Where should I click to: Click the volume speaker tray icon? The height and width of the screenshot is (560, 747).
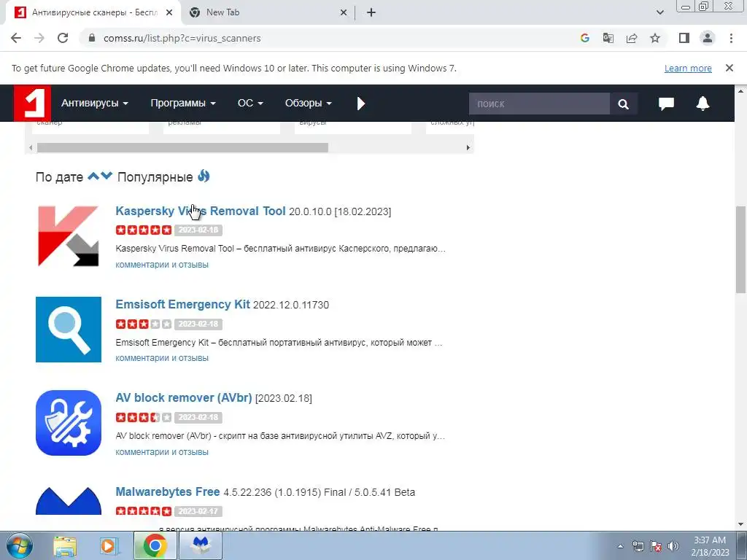click(x=673, y=546)
